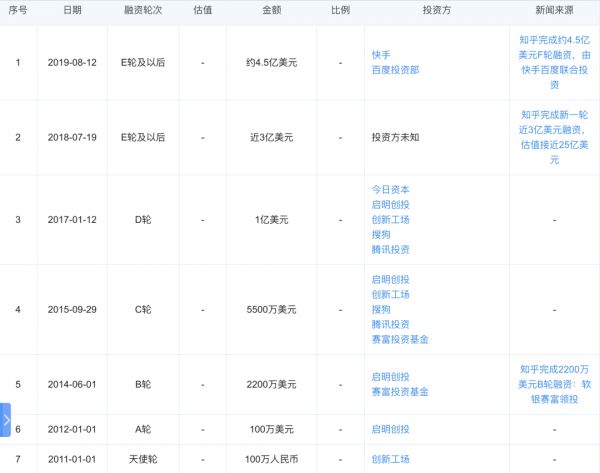The width and height of the screenshot is (600, 473).
Task: Open news link about 近3亿美元 financing
Action: tap(554, 130)
